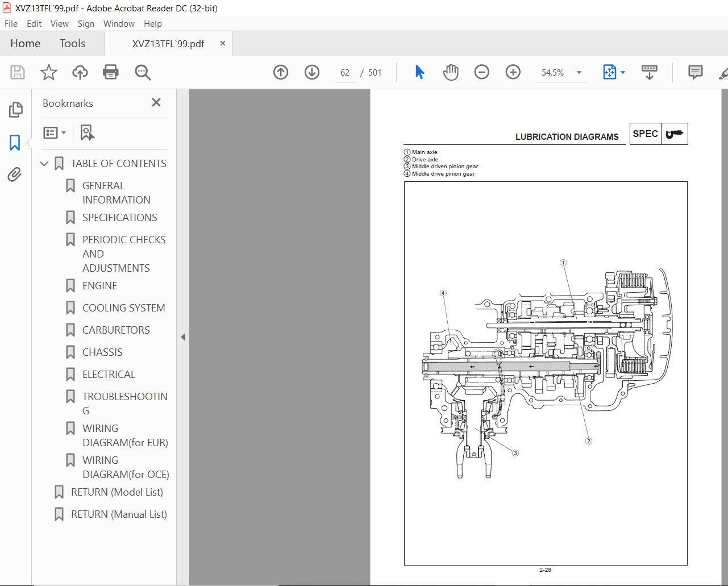This screenshot has width=728, height=586.
Task: Click the page number field showing 62
Action: coord(345,72)
